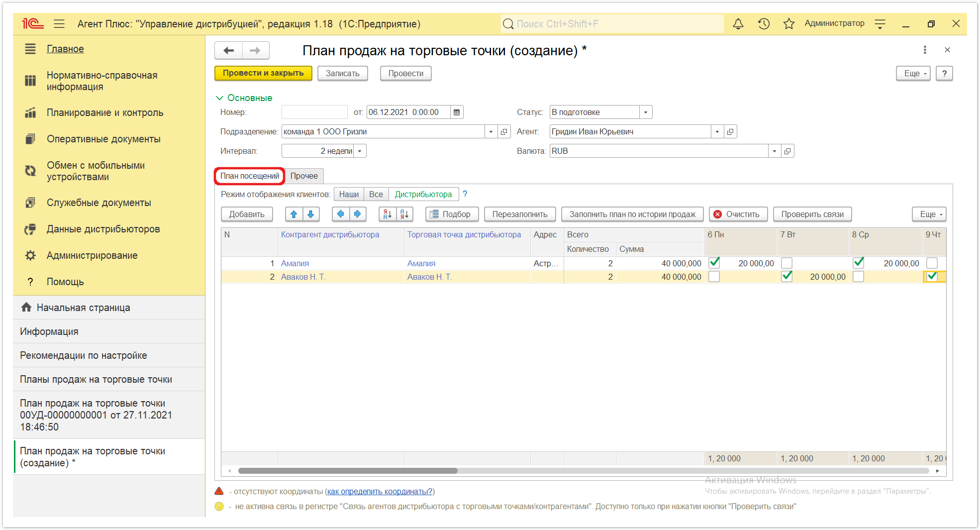Open Подразделение reference open icon

point(504,131)
